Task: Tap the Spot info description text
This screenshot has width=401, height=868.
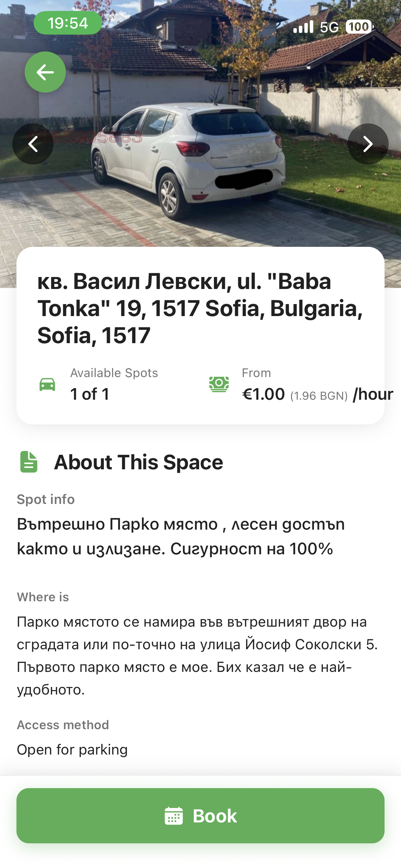Action: pos(181,536)
